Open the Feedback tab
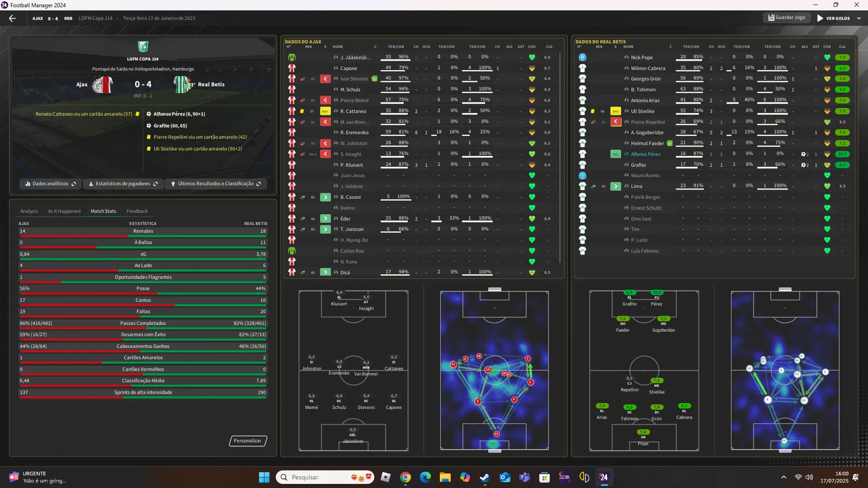This screenshot has width=868, height=488. [137, 211]
